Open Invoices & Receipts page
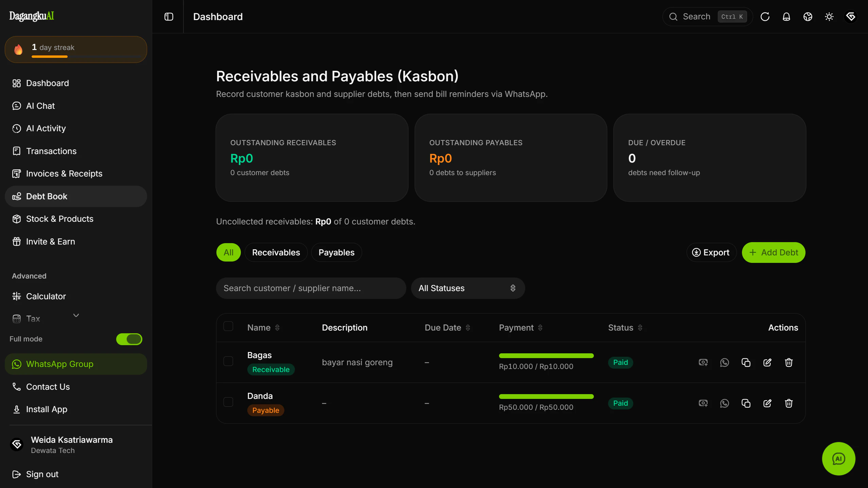 (76, 173)
